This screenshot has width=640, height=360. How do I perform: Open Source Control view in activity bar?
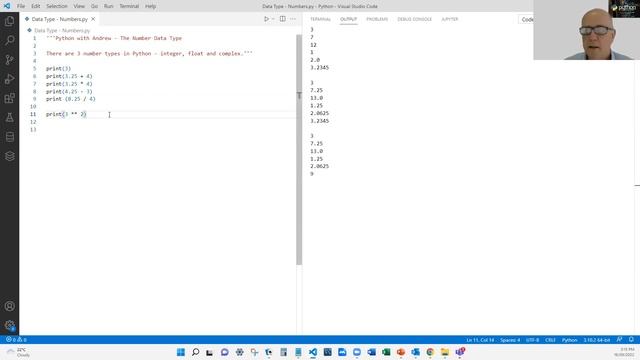pos(9,60)
